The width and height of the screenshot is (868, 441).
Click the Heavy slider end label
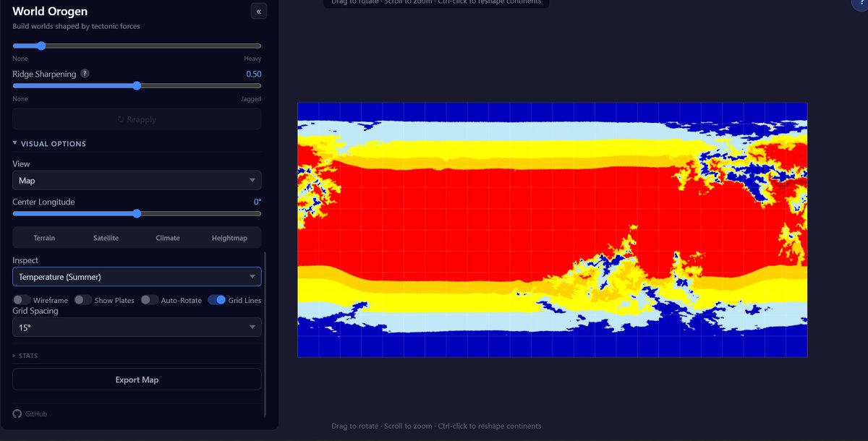click(x=252, y=59)
